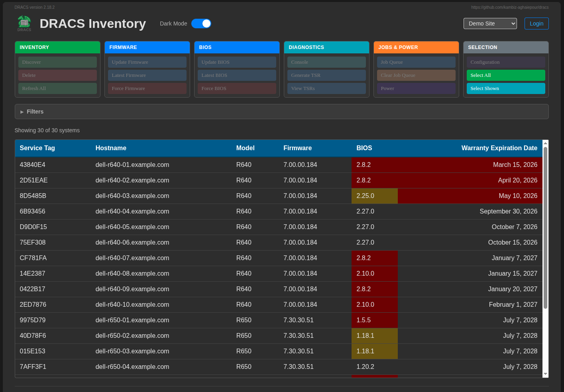Click Refresh All button
Image resolution: width=564 pixels, height=392 pixels.
tap(57, 88)
